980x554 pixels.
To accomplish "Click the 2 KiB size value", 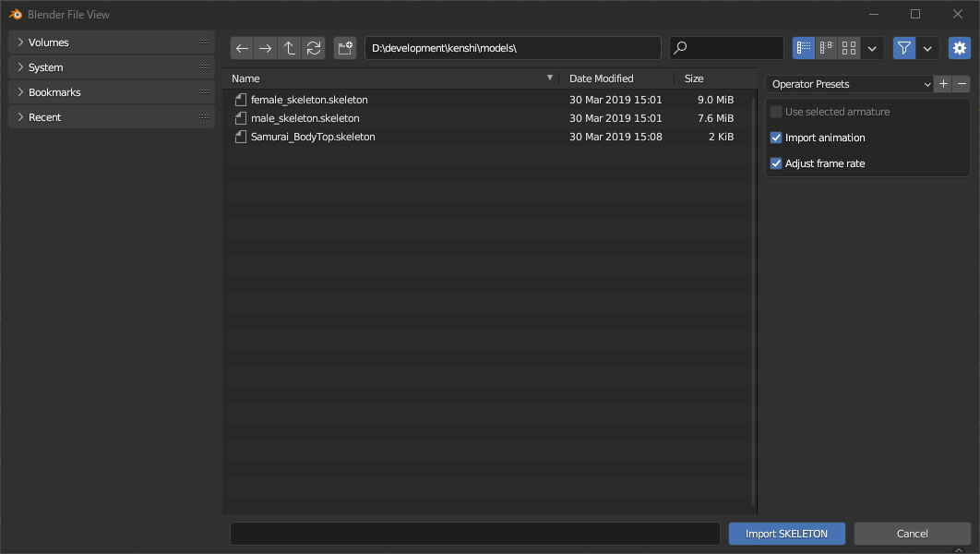I will (722, 137).
